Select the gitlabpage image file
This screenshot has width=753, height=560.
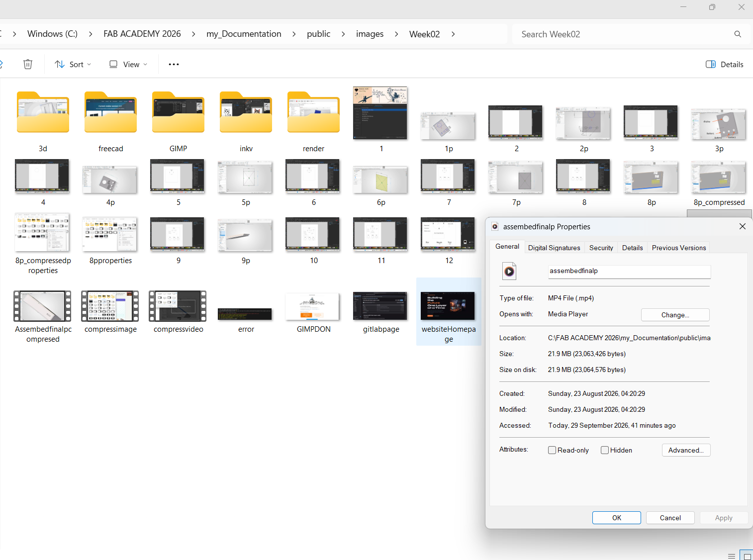coord(380,306)
